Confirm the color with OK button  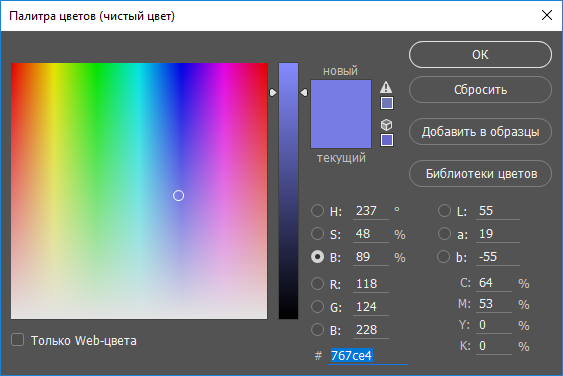click(480, 55)
